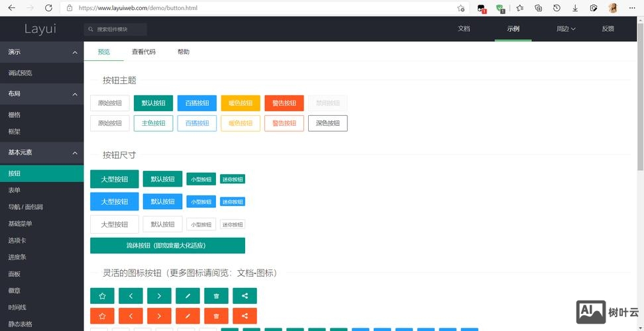Collapse the 基本元素 sidebar section
This screenshot has height=331, width=644.
click(42, 152)
